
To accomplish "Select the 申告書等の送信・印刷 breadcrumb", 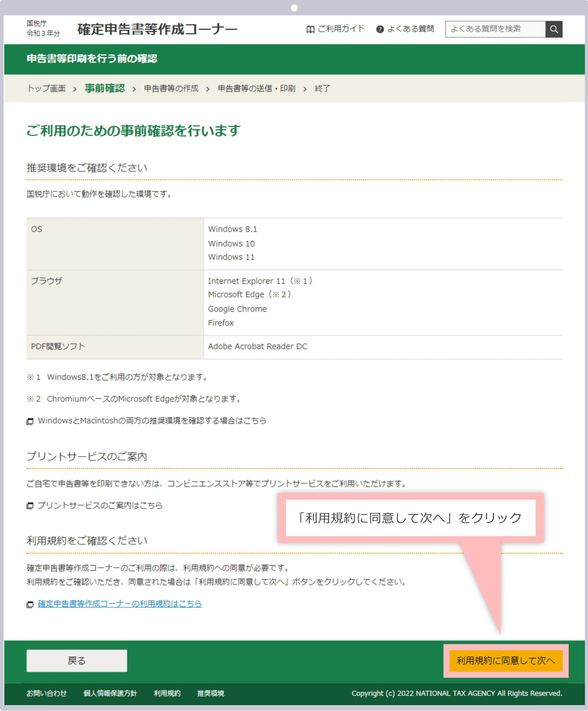I will 256,88.
